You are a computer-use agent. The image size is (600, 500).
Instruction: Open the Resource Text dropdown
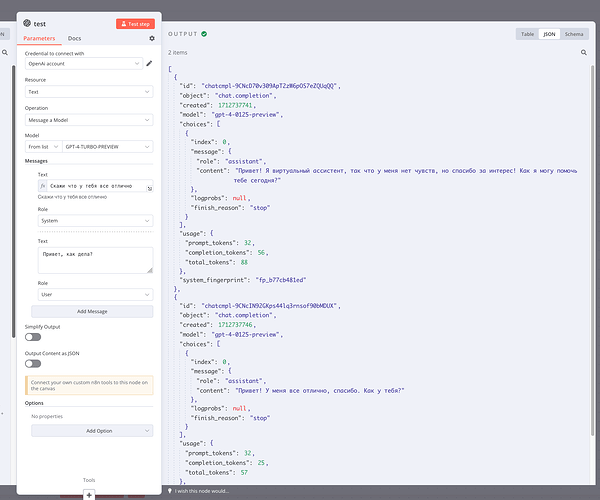89,92
